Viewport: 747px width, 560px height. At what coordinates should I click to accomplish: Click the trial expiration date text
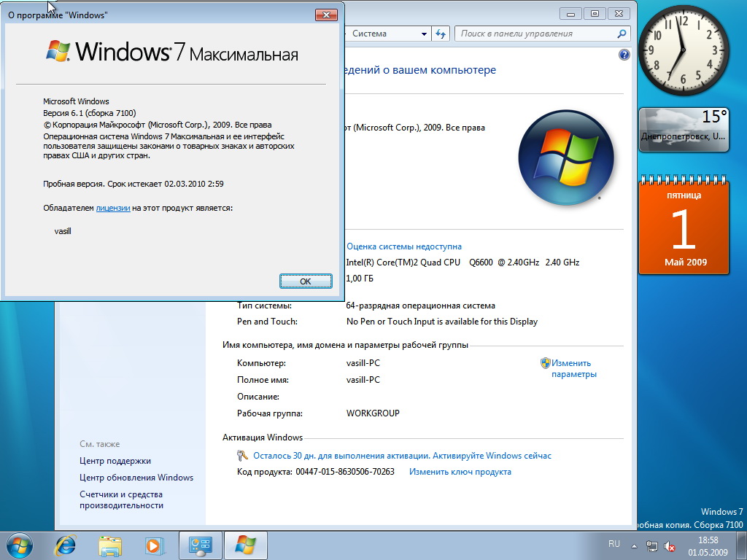(x=133, y=184)
